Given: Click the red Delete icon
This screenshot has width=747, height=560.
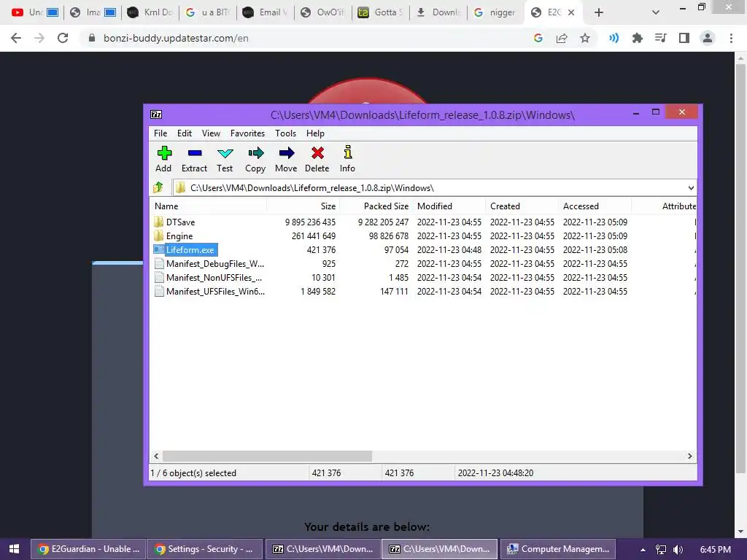Looking at the screenshot, I should [317, 153].
